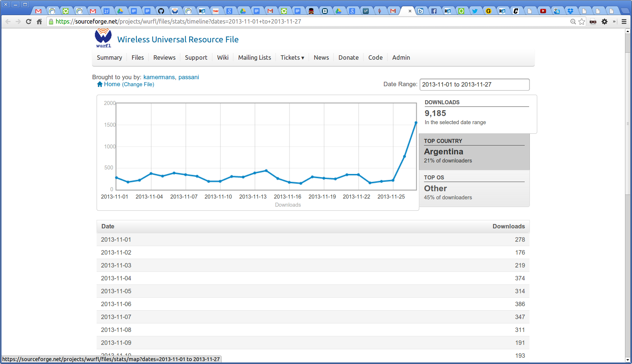This screenshot has width=632, height=364.
Task: Open the Chrome hamburger menu
Action: coord(624,22)
